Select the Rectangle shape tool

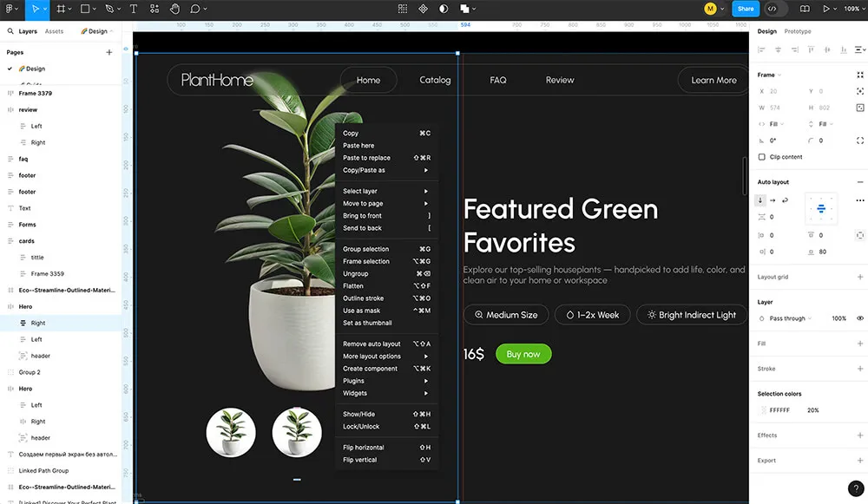click(85, 9)
